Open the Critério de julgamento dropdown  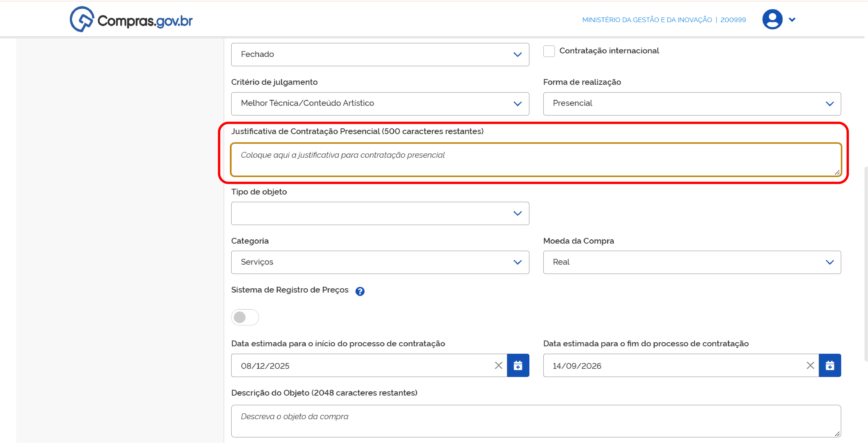(x=380, y=104)
